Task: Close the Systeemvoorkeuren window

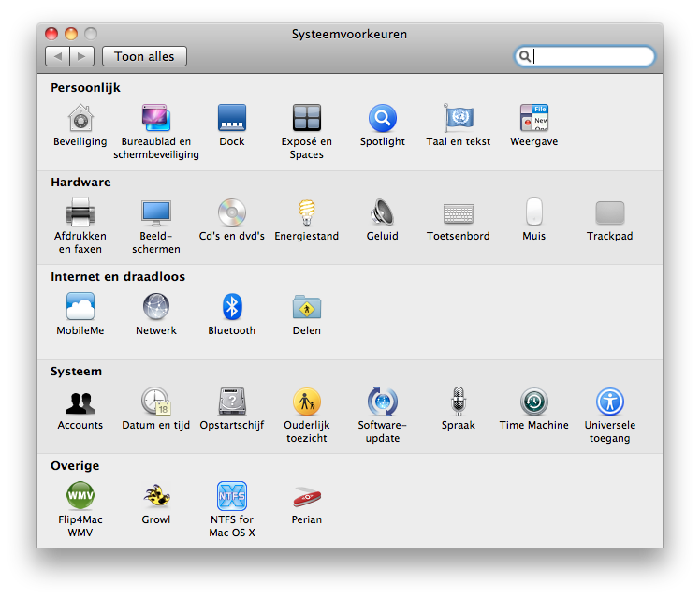Action: 51,34
